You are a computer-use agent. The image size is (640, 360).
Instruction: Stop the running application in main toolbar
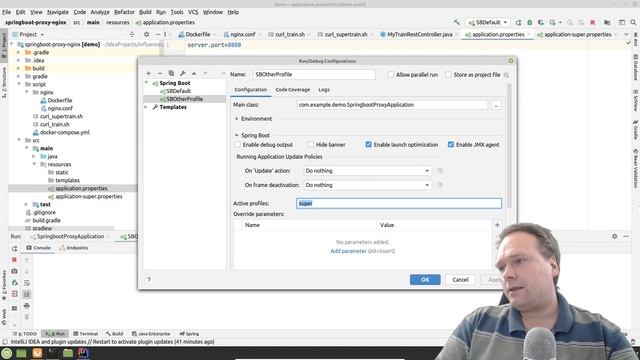point(593,22)
